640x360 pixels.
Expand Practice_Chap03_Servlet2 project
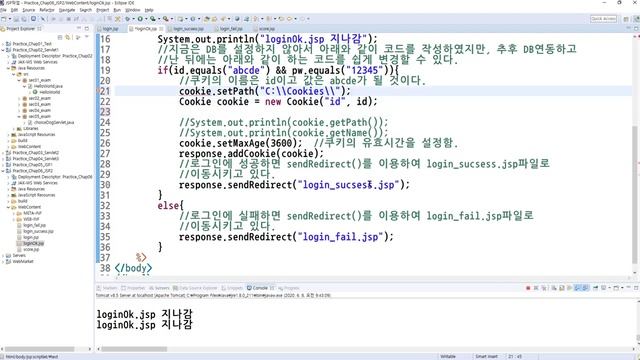click(3, 153)
